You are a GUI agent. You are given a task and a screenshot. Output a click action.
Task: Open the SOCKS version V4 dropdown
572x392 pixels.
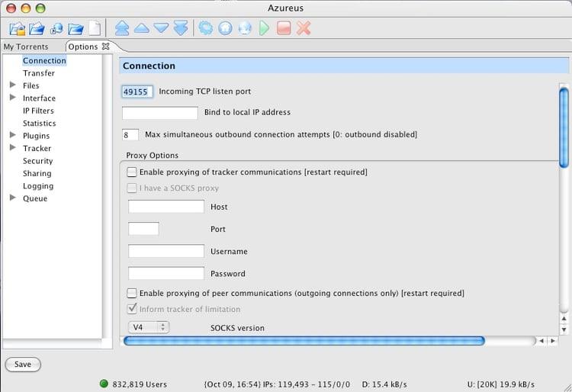[x=149, y=327]
